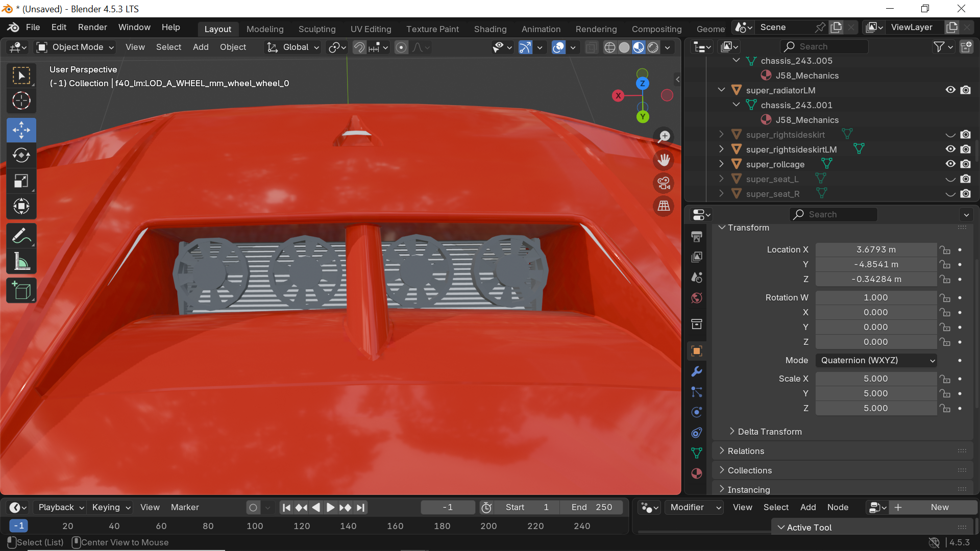Image resolution: width=980 pixels, height=551 pixels.
Task: Choose the Annotate pencil tool
Action: point(21,236)
